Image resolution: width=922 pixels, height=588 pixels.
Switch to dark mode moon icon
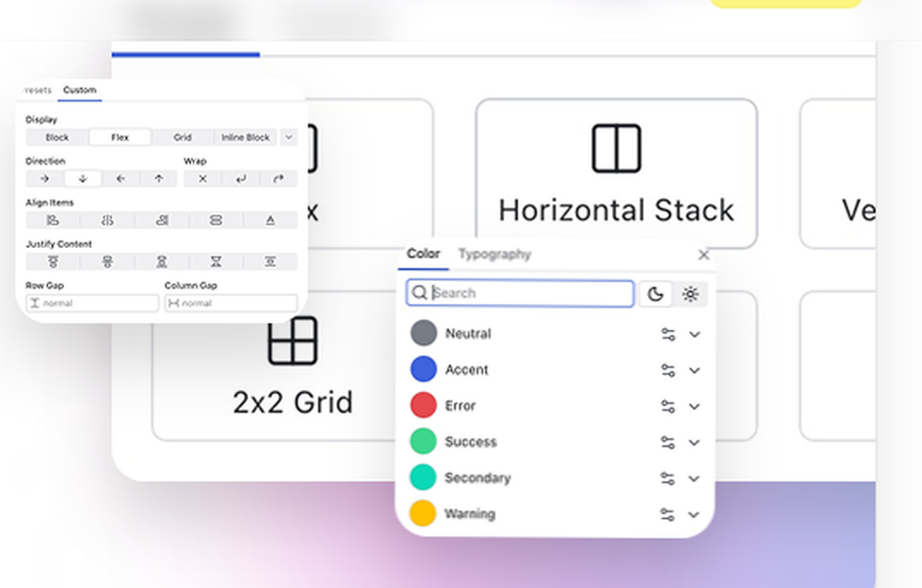(x=656, y=293)
